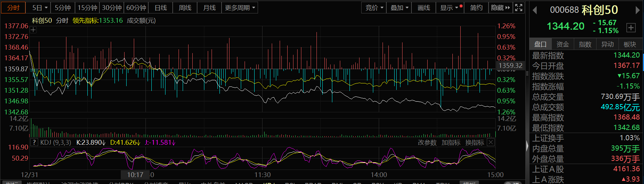The image size is (644, 184).
Task: Go to next stock with right arrow
Action: pos(637,10)
